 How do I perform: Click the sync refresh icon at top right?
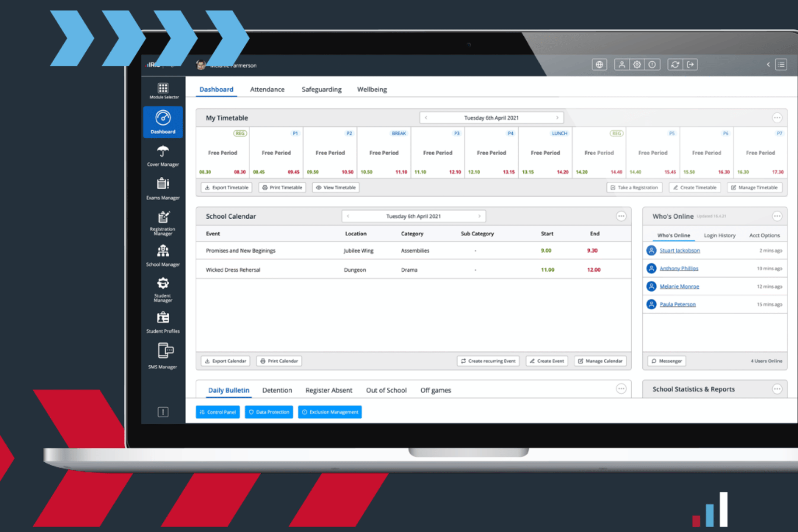pyautogui.click(x=675, y=64)
